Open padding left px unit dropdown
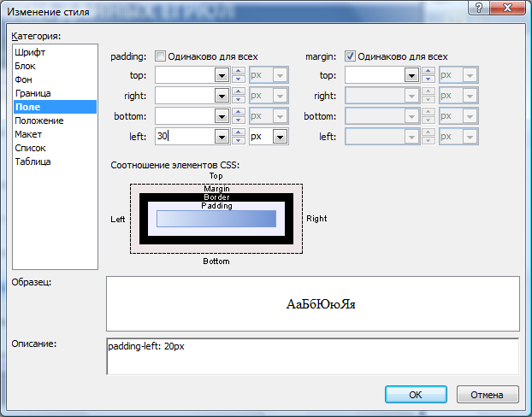532x417 pixels. (281, 137)
